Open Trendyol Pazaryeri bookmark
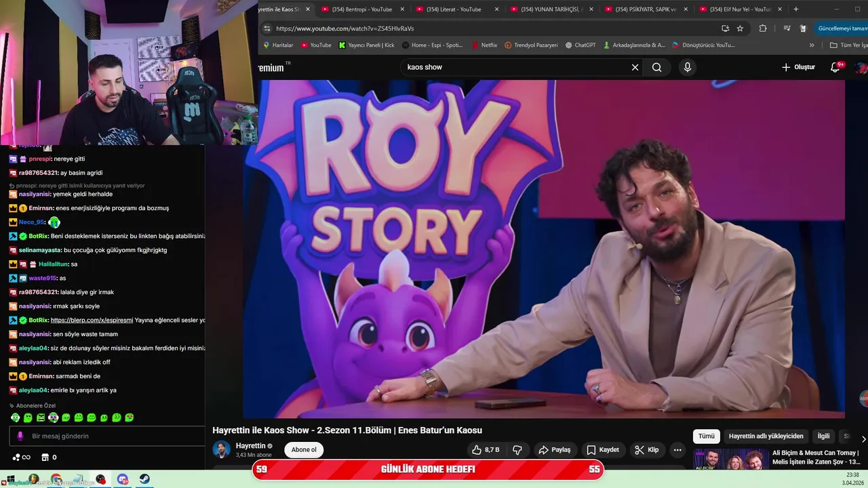The height and width of the screenshot is (488, 868). [531, 45]
